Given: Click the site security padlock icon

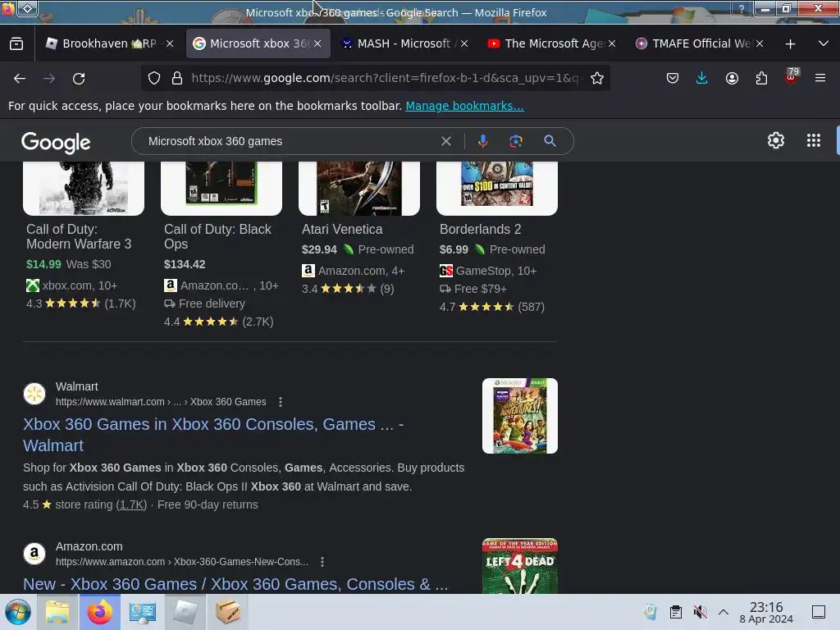Looking at the screenshot, I should click(x=177, y=78).
